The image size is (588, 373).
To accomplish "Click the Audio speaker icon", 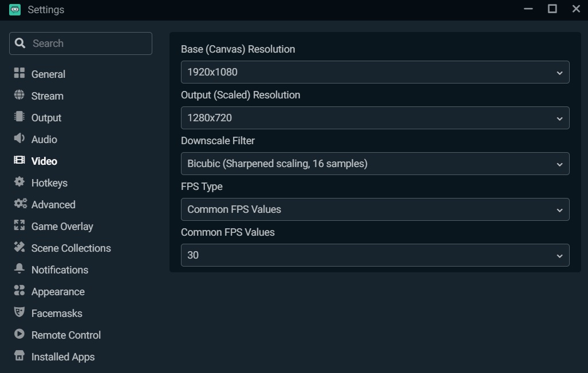I will [x=19, y=139].
